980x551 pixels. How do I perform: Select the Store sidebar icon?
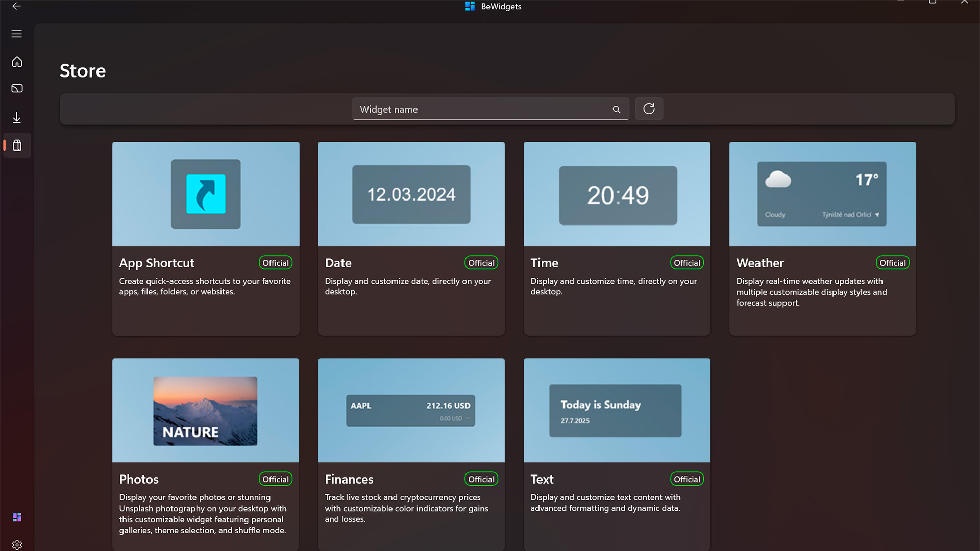coord(17,146)
